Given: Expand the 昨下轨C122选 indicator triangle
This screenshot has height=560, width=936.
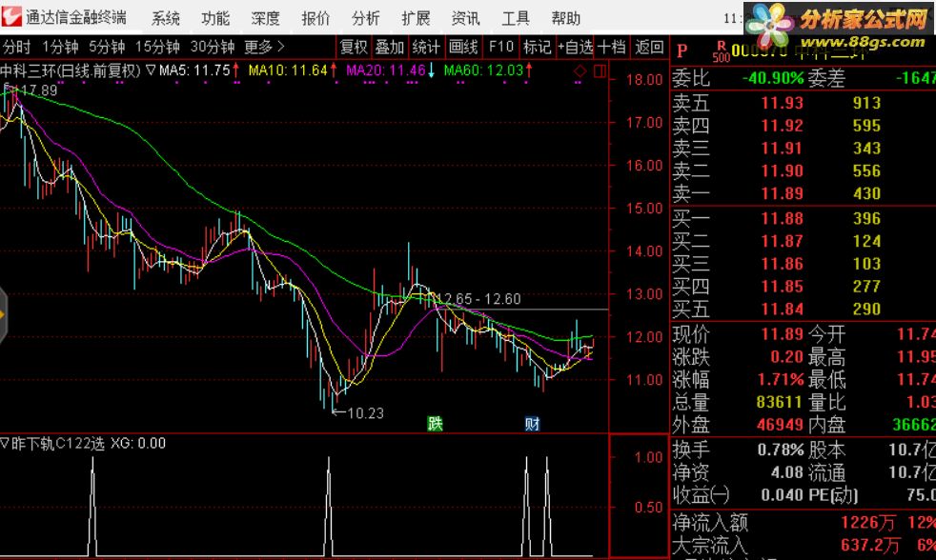Looking at the screenshot, I should coord(5,443).
